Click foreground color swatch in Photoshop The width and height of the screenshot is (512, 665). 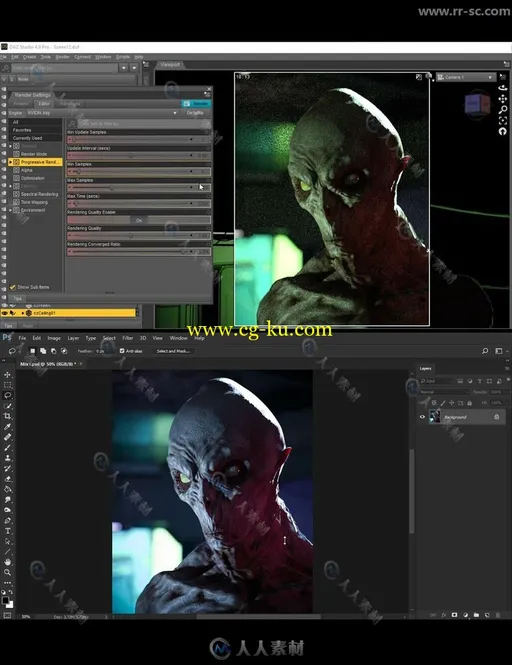[5, 600]
